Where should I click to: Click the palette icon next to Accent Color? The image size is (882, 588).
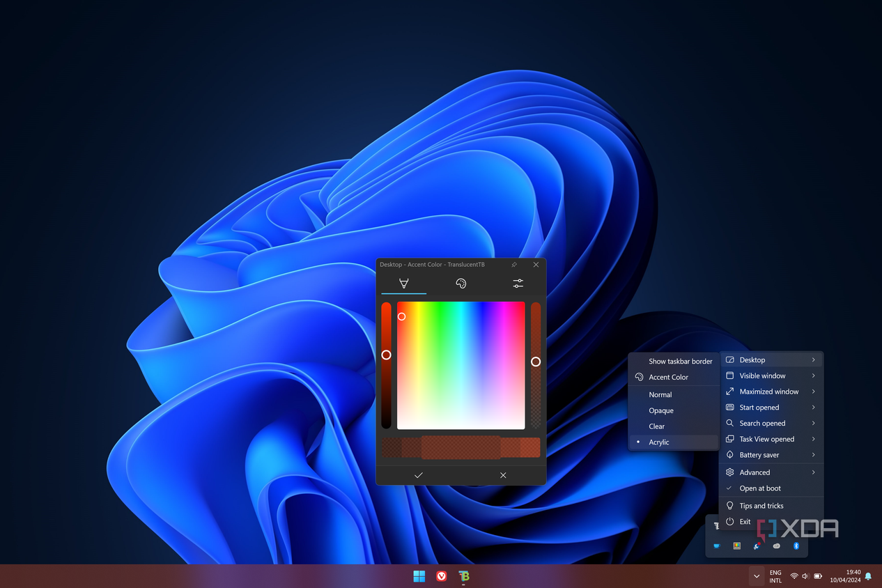tap(639, 377)
